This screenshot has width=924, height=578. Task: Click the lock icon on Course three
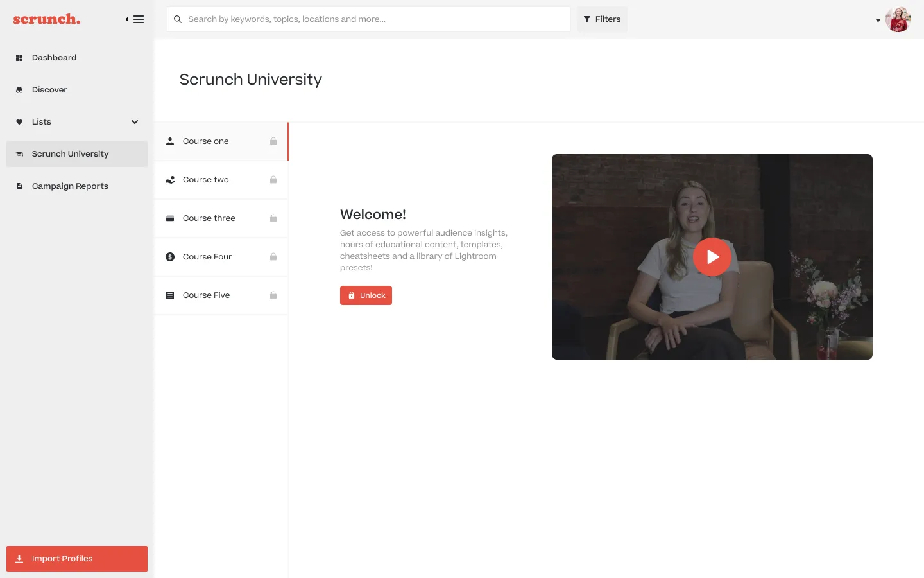click(x=273, y=218)
